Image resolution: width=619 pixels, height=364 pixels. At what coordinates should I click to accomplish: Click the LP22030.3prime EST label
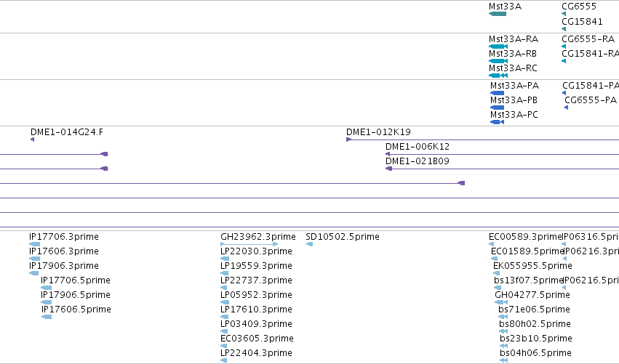256,251
